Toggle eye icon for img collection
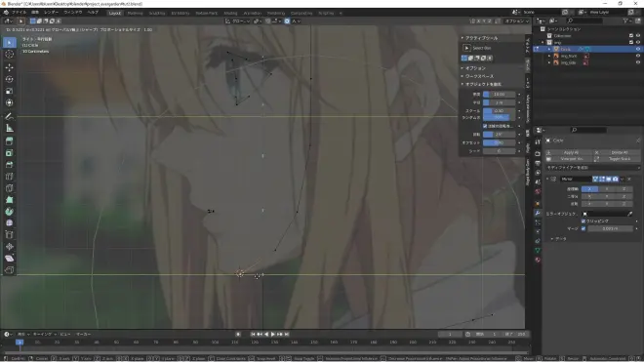Screen dimensions: 644x362 tap(638, 42)
